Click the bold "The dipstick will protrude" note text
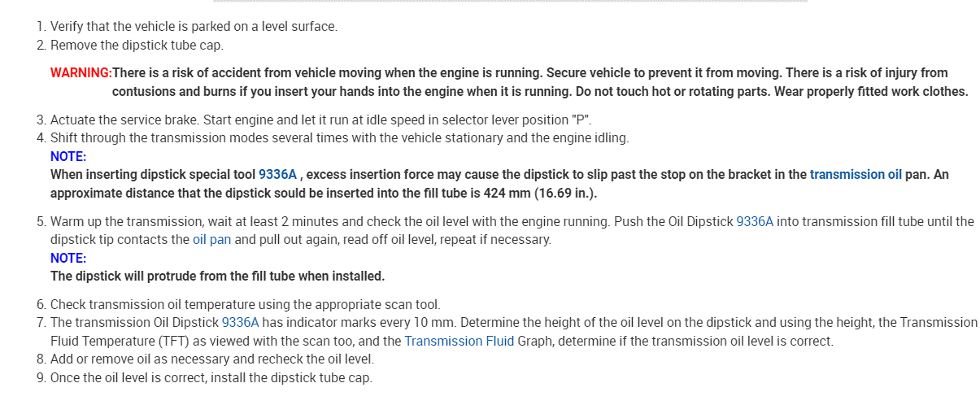This screenshot has width=980, height=405. click(217, 276)
